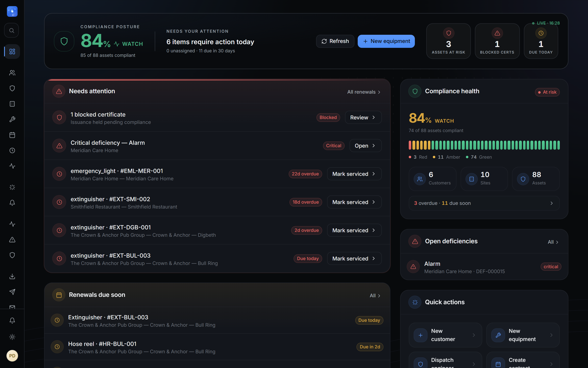Viewport: 588px width, 368px height.
Task: Open the customers people icon in the sidebar
Action: coord(12,73)
